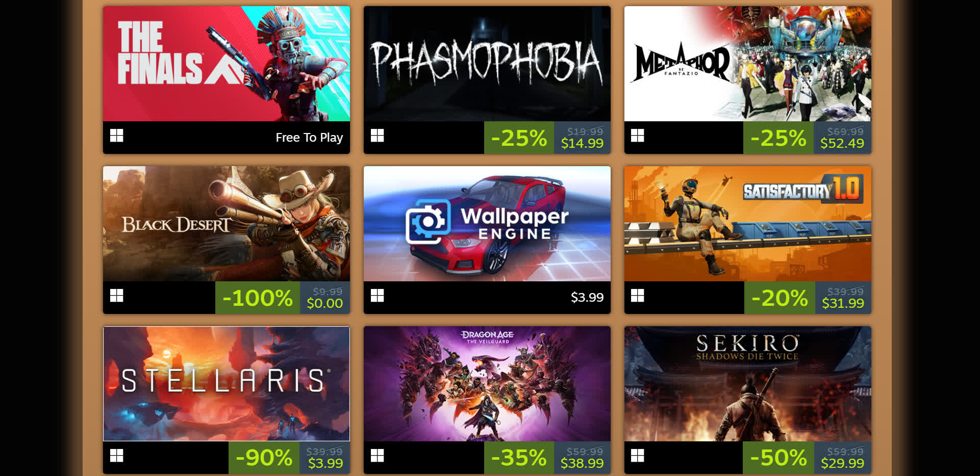Click the Windows platform icon under Metaphor ReFantazio
Viewport: 980px width, 476px height.
[638, 136]
